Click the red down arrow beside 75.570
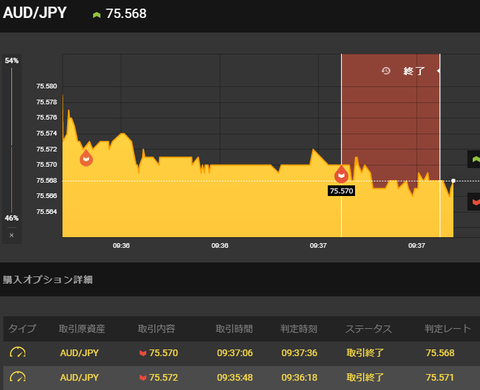 click(143, 353)
